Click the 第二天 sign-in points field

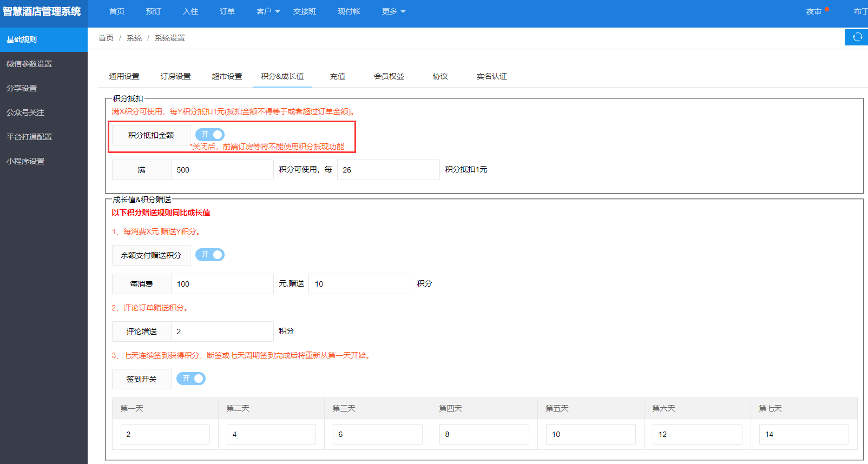click(271, 434)
